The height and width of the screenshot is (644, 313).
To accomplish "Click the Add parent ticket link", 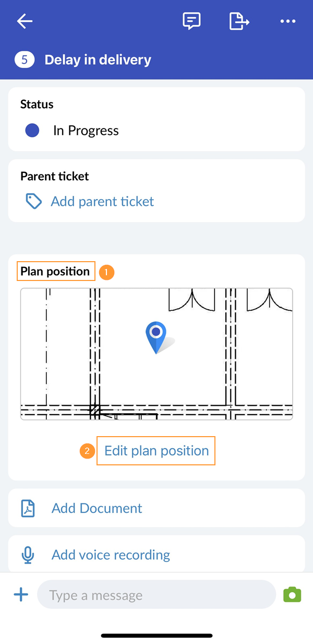I will (102, 201).
